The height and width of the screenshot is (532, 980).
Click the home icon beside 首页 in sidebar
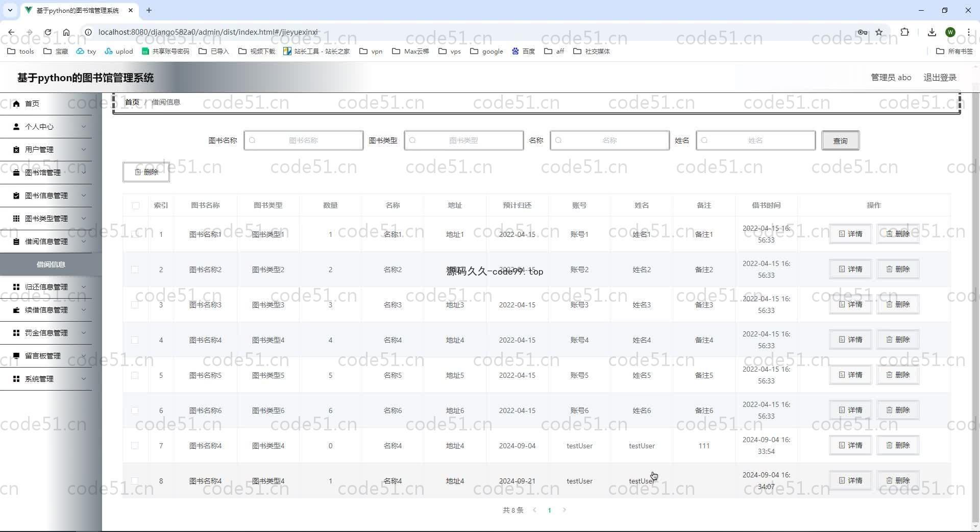click(x=16, y=104)
